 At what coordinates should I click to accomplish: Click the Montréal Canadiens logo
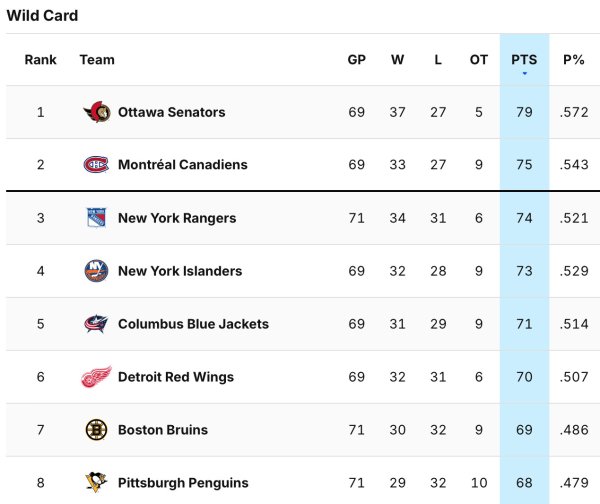pyautogui.click(x=96, y=165)
